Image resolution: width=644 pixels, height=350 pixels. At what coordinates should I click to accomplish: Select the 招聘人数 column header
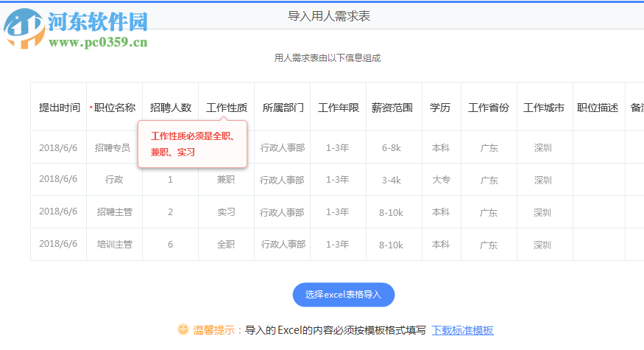point(171,108)
